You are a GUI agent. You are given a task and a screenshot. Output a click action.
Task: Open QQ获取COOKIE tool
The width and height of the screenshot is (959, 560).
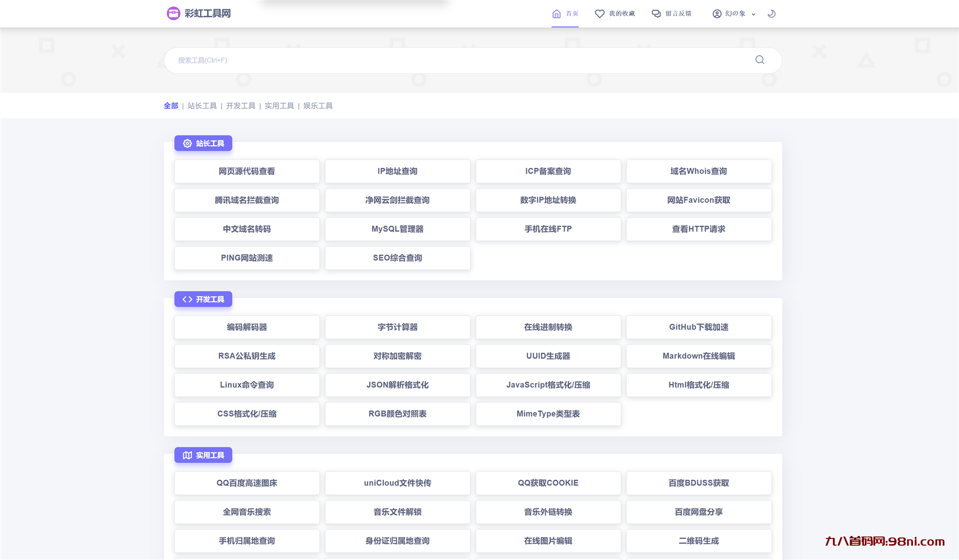548,483
